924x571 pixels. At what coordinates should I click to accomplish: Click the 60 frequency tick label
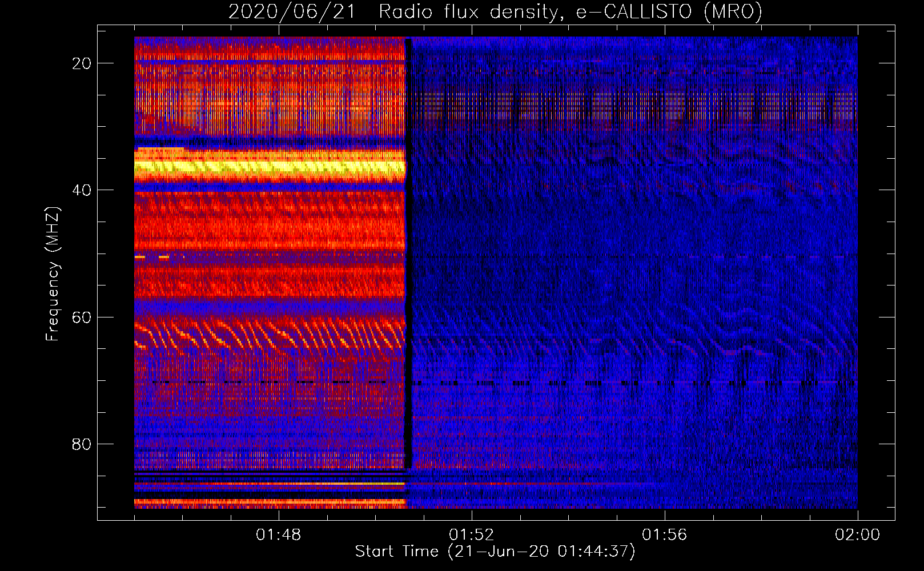click(x=82, y=317)
